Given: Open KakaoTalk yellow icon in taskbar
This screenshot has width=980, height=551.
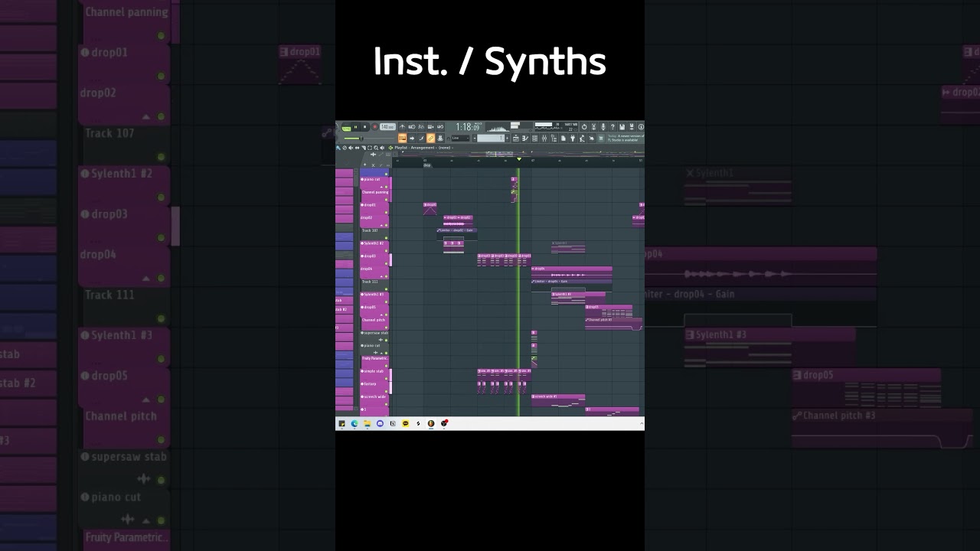Looking at the screenshot, I should [x=405, y=423].
